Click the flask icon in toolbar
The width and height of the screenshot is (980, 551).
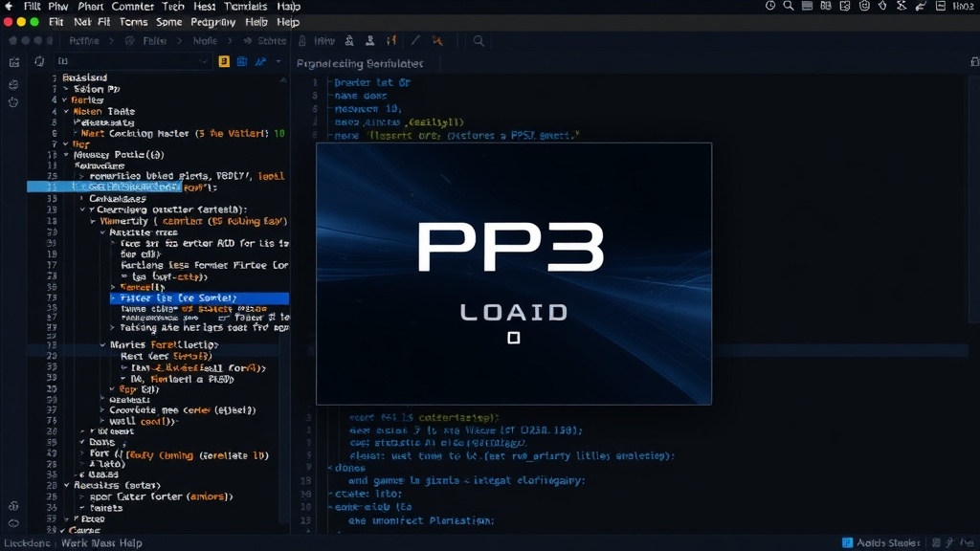[x=349, y=40]
